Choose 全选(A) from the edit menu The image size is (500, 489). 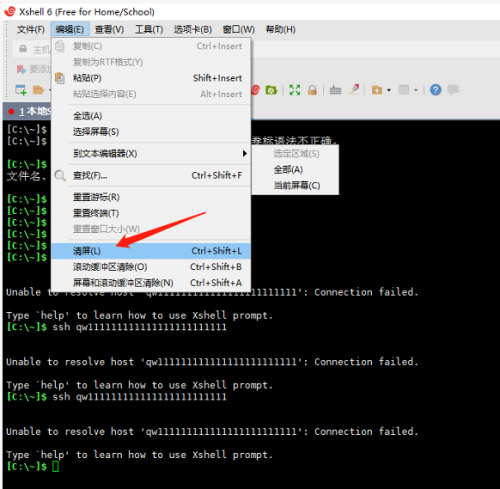click(x=151, y=116)
